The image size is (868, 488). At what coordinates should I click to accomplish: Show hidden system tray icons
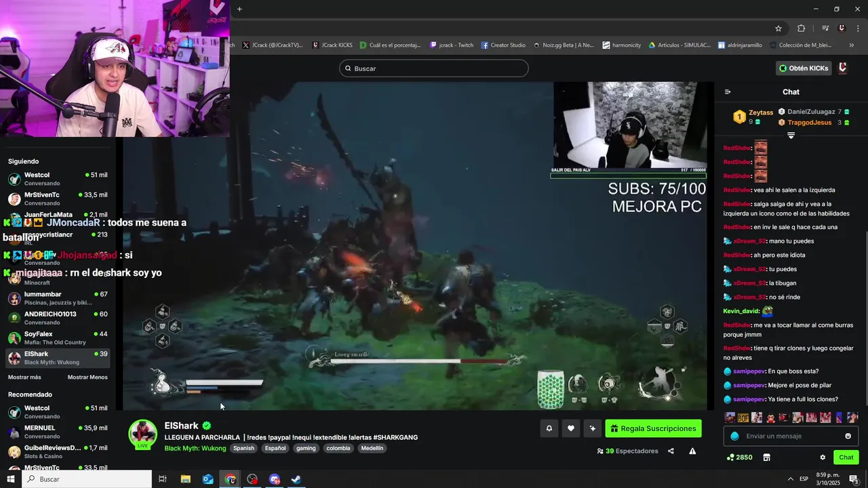pyautogui.click(x=790, y=479)
